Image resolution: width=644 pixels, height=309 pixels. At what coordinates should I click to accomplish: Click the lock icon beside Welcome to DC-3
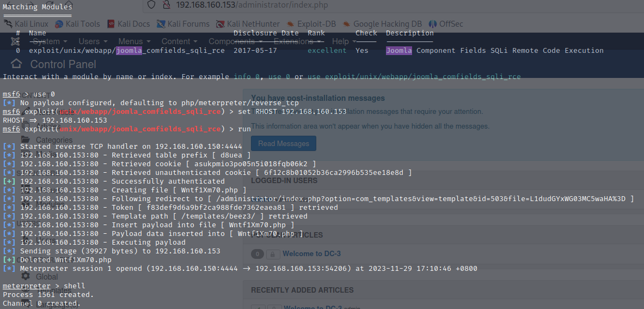click(272, 254)
